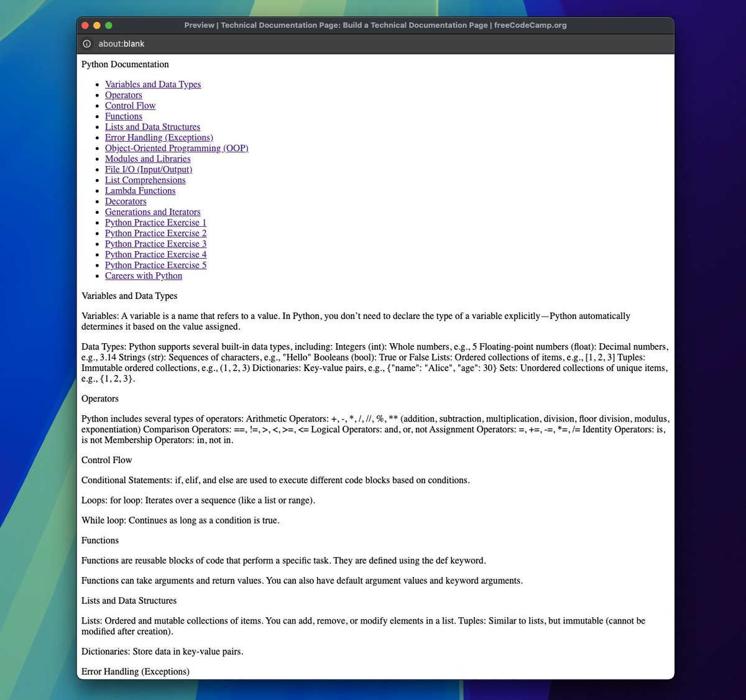Click 'Functions can take arguments and return values' line

point(302,581)
